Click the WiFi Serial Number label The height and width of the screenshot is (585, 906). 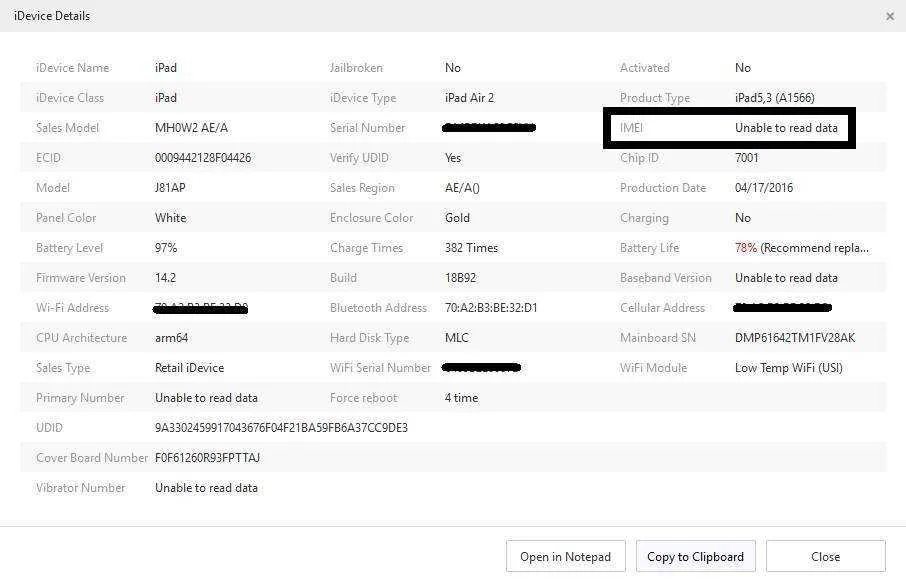point(380,368)
